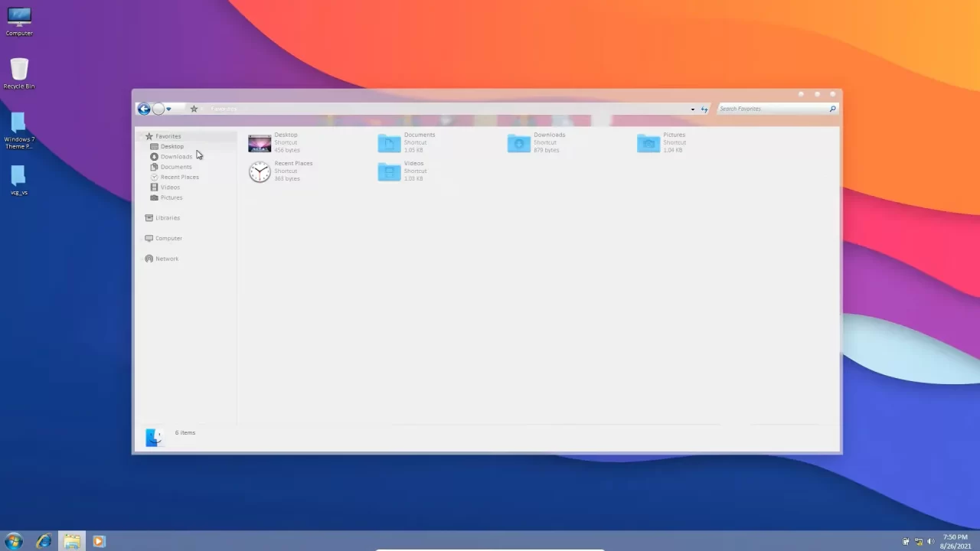Click the Search Favorites input field
Image resolution: width=980 pixels, height=551 pixels.
coord(772,109)
